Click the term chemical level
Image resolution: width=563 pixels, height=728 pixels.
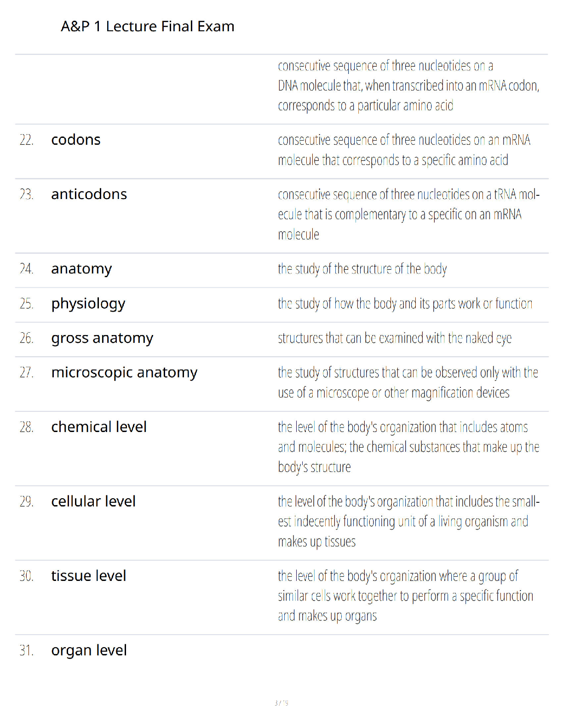pyautogui.click(x=99, y=427)
